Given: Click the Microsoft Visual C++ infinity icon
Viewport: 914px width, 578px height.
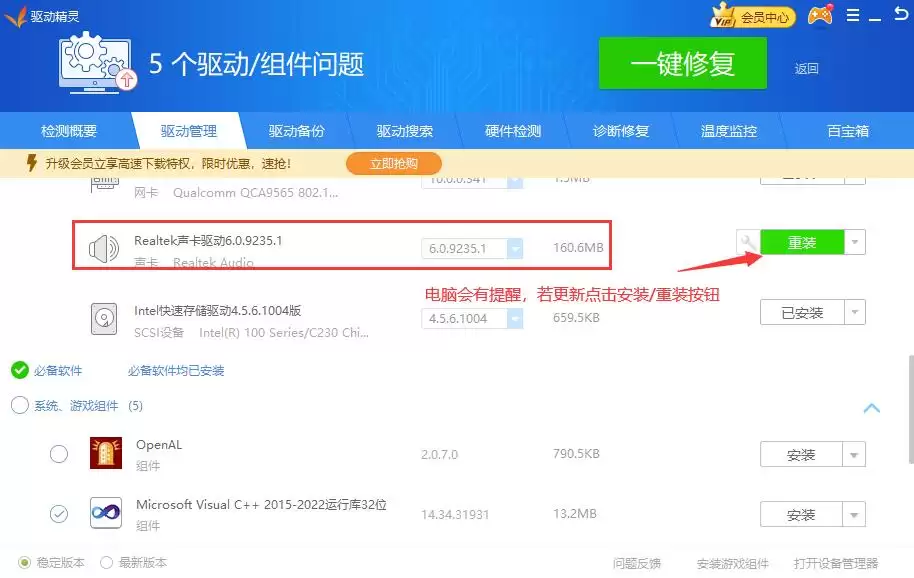Looking at the screenshot, I should pyautogui.click(x=106, y=513).
